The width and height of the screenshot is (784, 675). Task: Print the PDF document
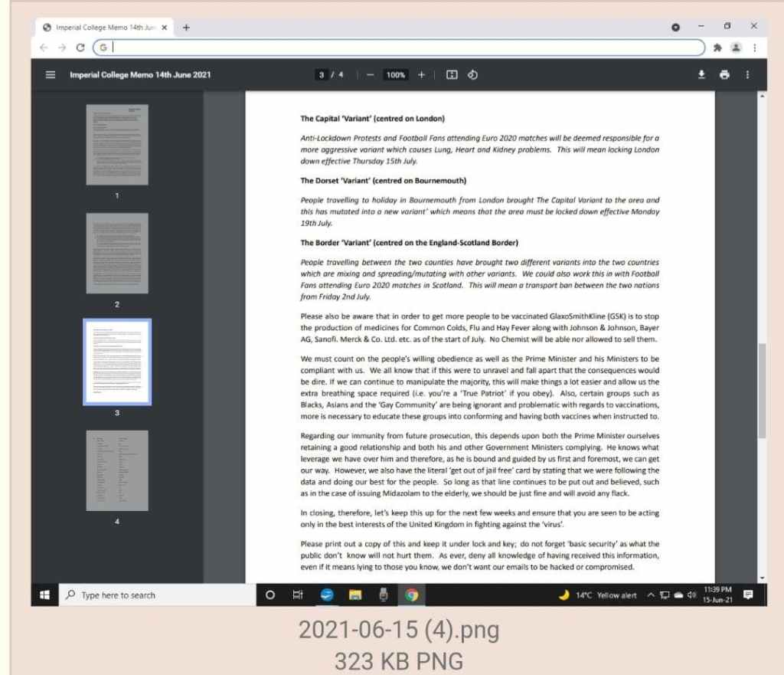click(x=724, y=75)
